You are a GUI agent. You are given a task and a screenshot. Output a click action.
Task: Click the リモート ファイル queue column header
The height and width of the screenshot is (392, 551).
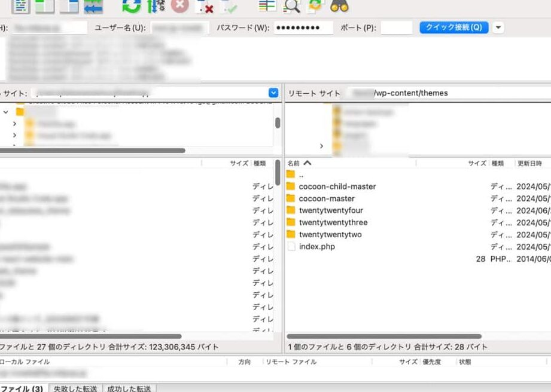tap(291, 362)
